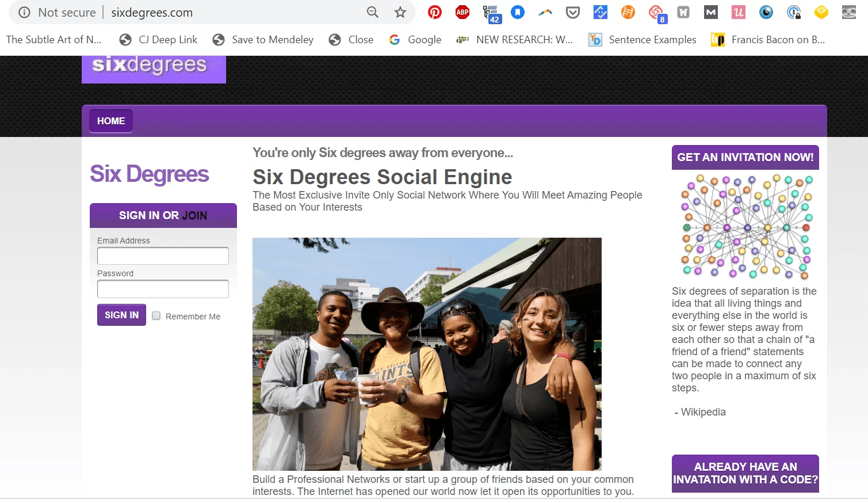
Task: Click into the Password field
Action: (x=163, y=288)
